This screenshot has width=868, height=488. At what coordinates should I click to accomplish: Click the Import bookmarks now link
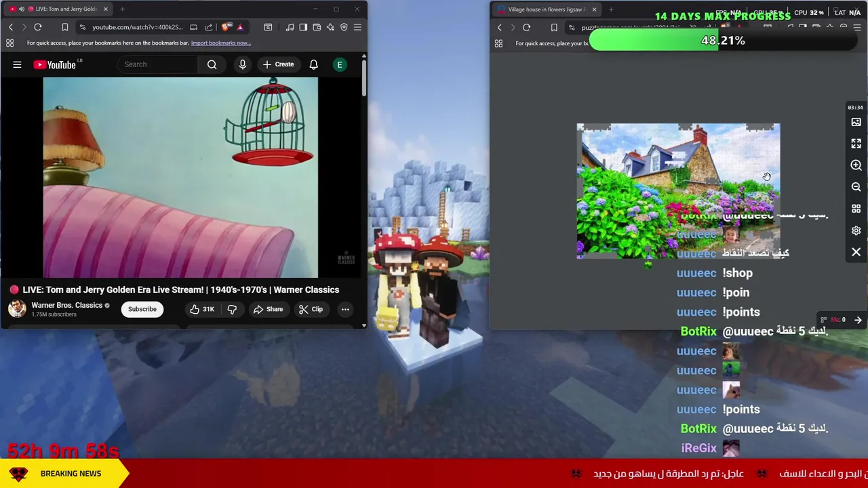coord(221,43)
